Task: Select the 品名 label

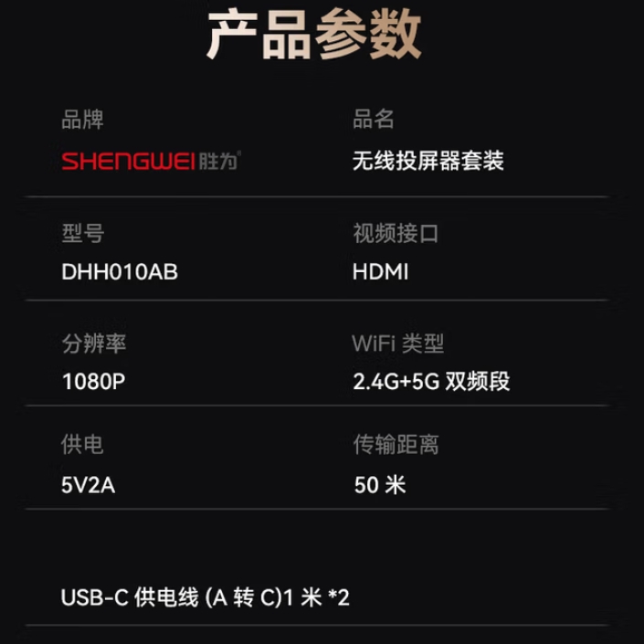Action: (x=374, y=119)
